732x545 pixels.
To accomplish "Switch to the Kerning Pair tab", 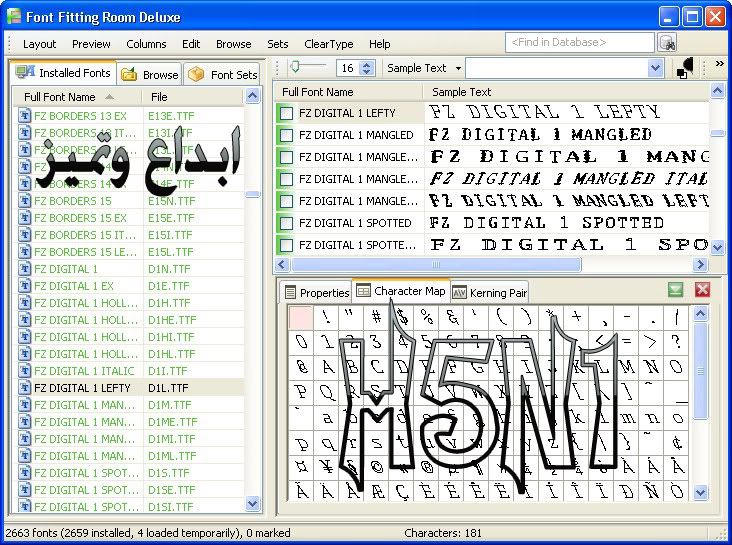I will tap(490, 292).
